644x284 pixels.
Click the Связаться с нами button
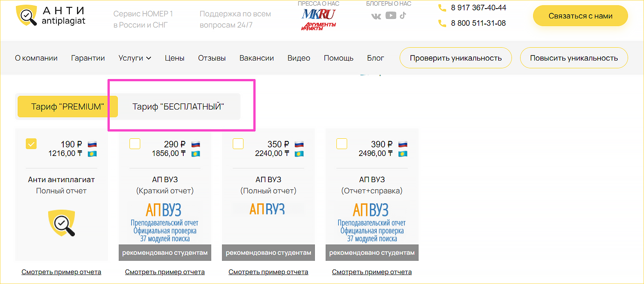580,15
